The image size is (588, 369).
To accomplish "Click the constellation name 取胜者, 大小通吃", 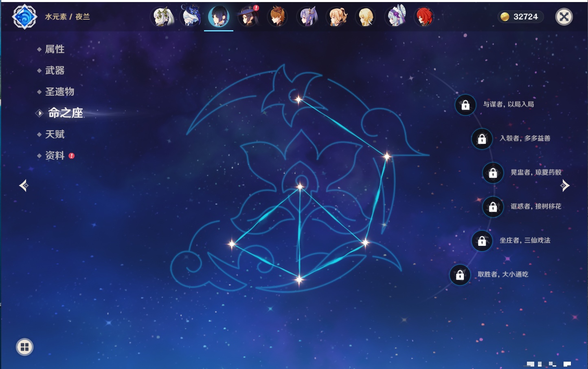I will point(503,274).
